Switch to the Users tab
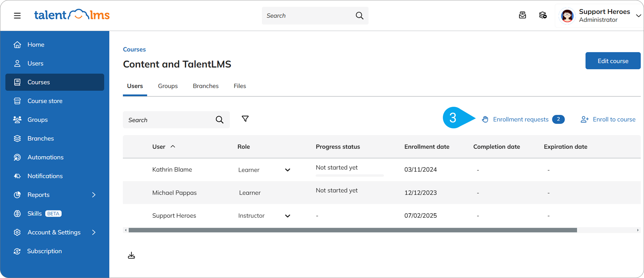The image size is (644, 278). point(135,86)
